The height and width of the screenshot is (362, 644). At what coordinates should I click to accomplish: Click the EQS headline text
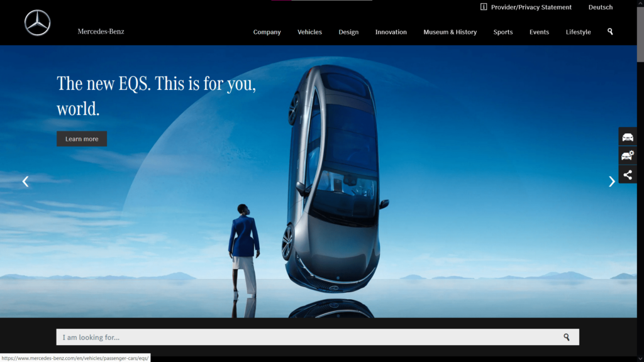coord(157,96)
